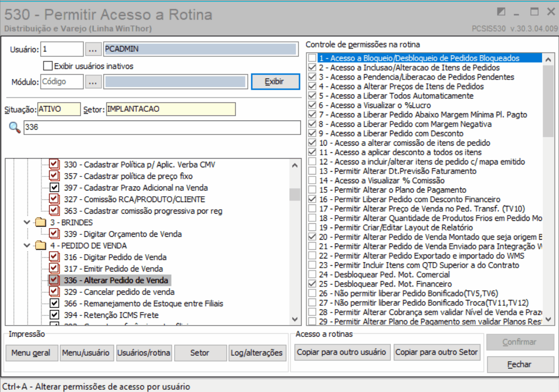
Task: Toggle permission 16 Desconto Financeiro checkbox
Action: pyautogui.click(x=312, y=200)
